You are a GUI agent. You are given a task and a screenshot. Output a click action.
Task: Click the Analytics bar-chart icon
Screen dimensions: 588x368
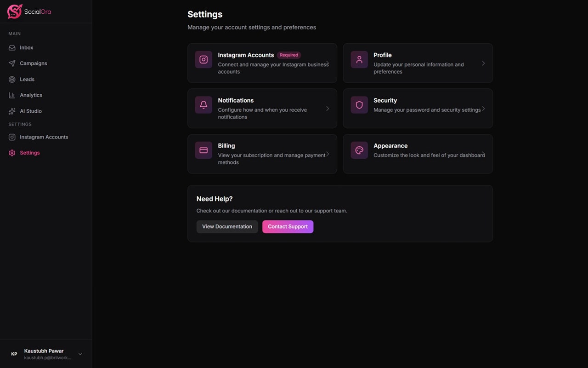[11, 95]
